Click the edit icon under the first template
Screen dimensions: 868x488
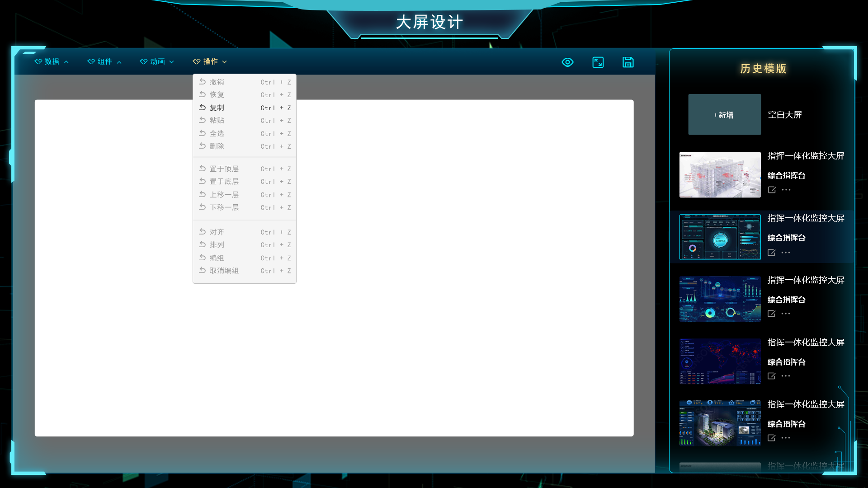pyautogui.click(x=772, y=190)
